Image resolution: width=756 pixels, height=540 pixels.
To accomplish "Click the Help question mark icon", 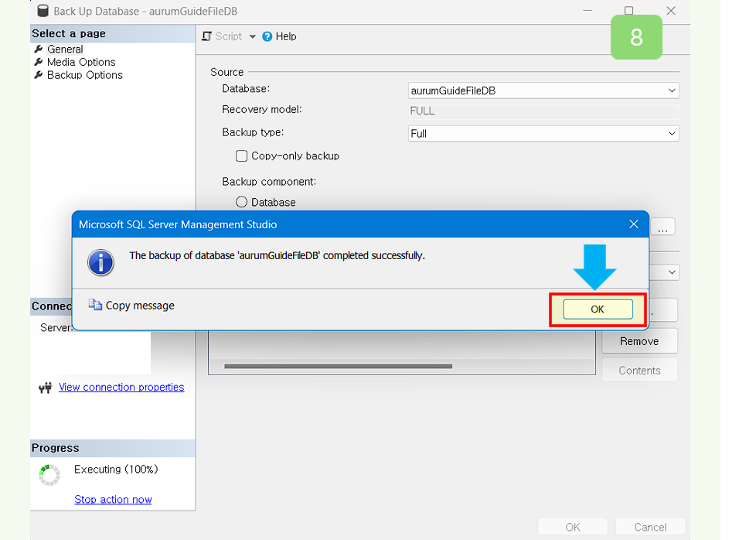I will pos(267,36).
